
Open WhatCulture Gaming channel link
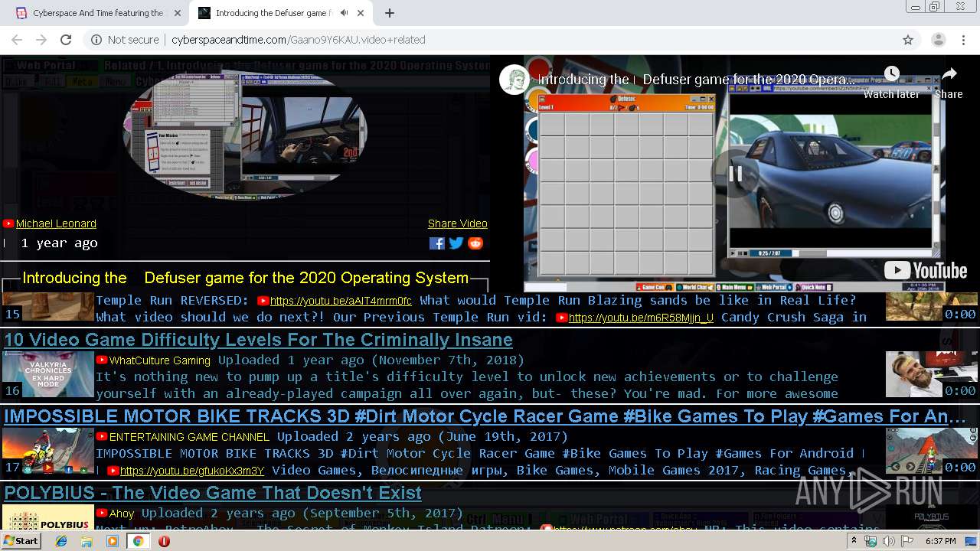pyautogui.click(x=159, y=360)
